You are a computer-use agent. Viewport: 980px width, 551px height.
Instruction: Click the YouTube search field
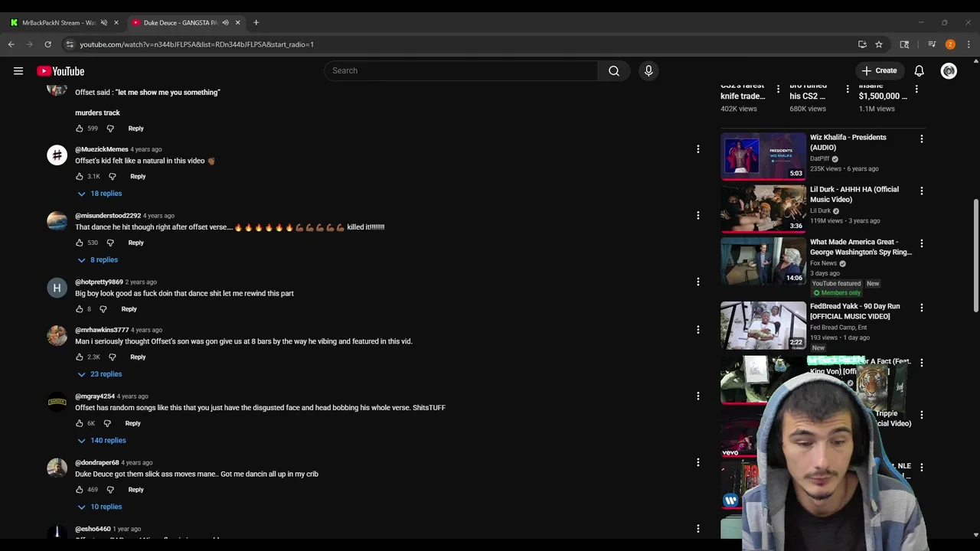[x=462, y=71]
